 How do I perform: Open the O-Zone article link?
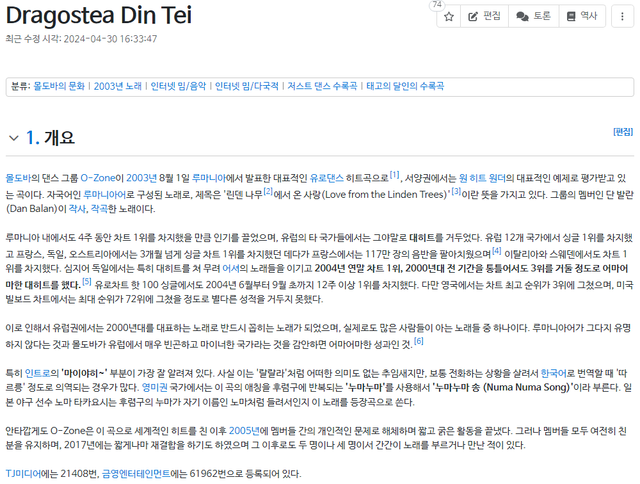click(x=98, y=178)
